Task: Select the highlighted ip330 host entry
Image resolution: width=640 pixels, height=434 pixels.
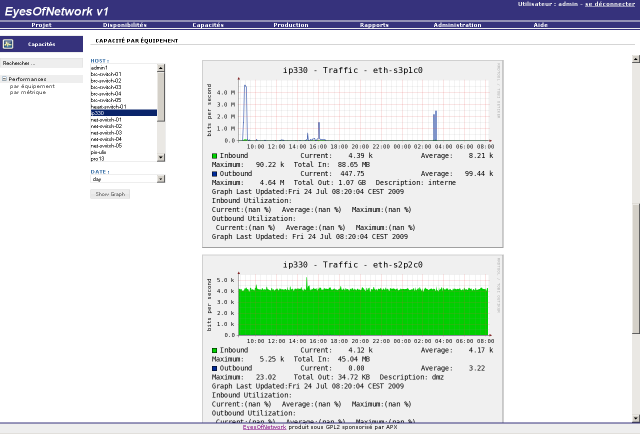Action: pyautogui.click(x=123, y=113)
